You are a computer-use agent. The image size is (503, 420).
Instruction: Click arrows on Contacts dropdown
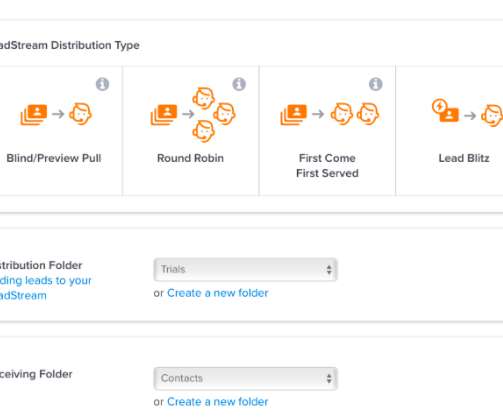point(329,378)
